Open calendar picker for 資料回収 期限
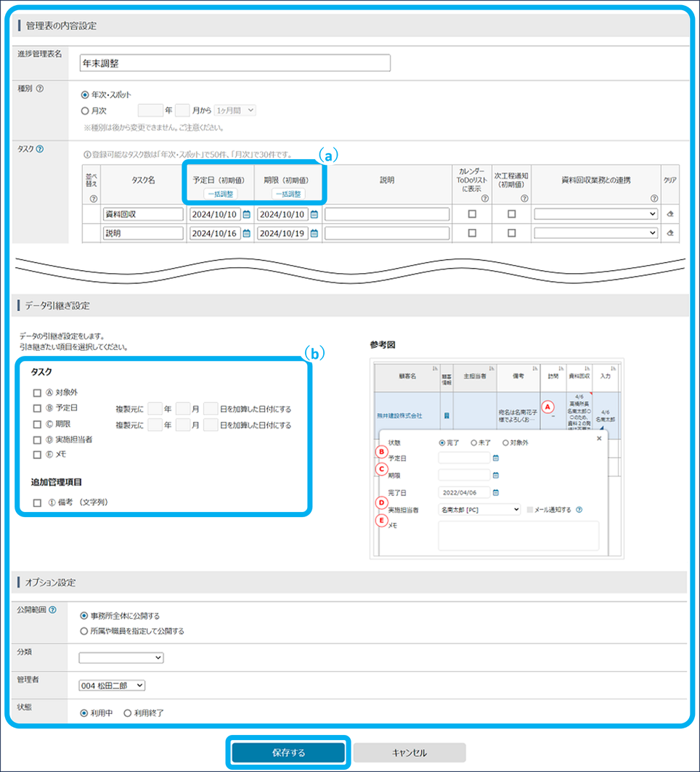Viewport: 700px width, 772px height. click(x=314, y=214)
